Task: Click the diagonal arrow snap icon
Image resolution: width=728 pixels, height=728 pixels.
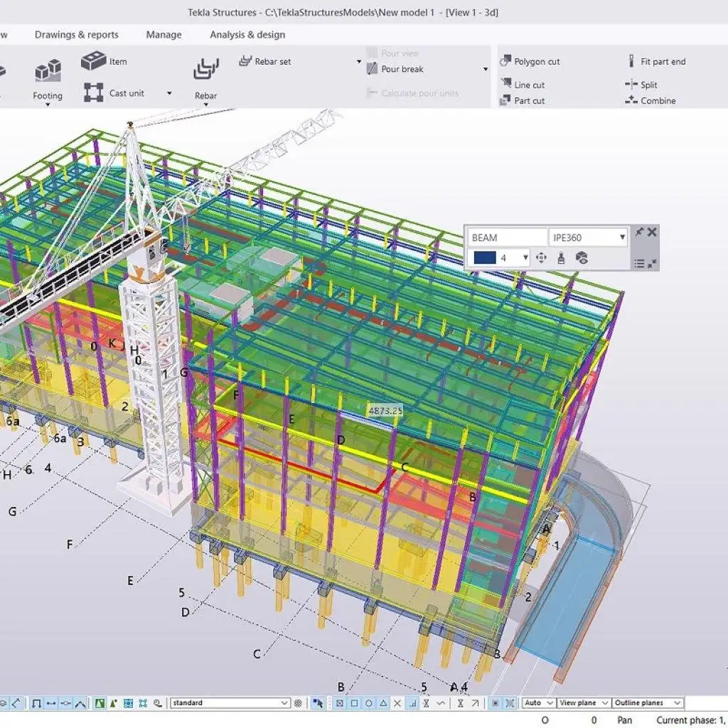Action: (475, 703)
